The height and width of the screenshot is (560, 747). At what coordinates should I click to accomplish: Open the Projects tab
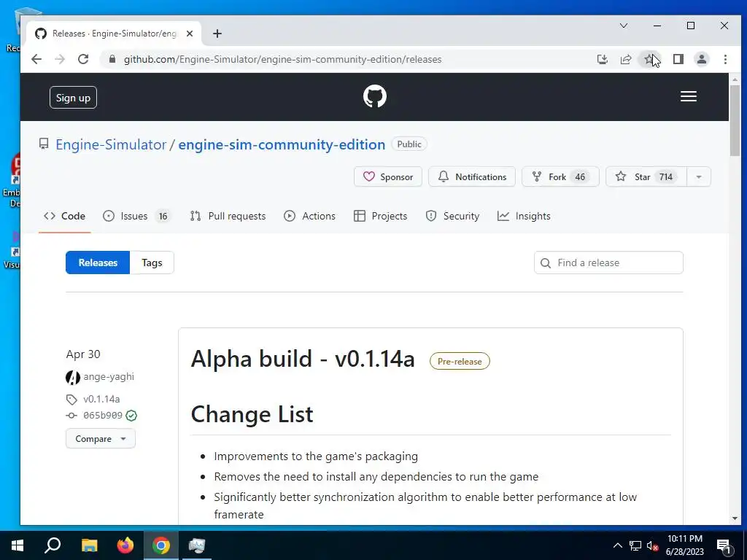tap(380, 216)
